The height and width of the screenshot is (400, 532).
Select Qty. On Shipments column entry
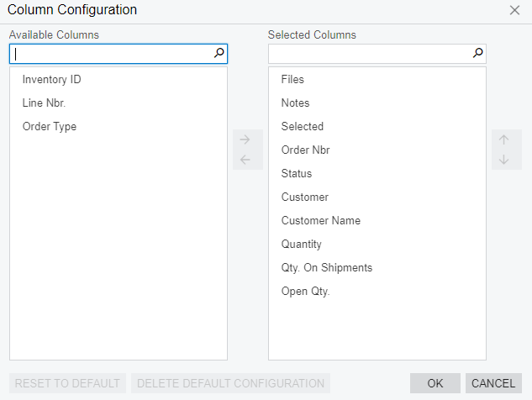[377, 268]
